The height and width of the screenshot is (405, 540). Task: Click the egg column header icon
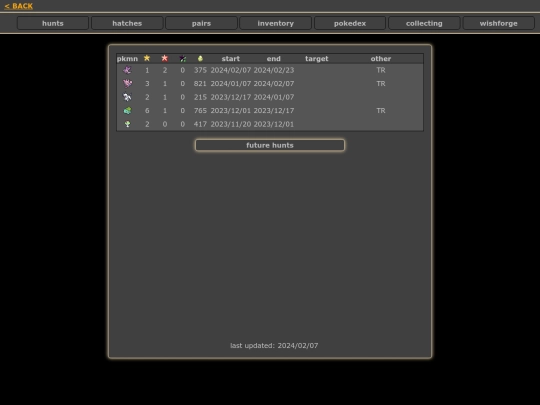pos(200,59)
